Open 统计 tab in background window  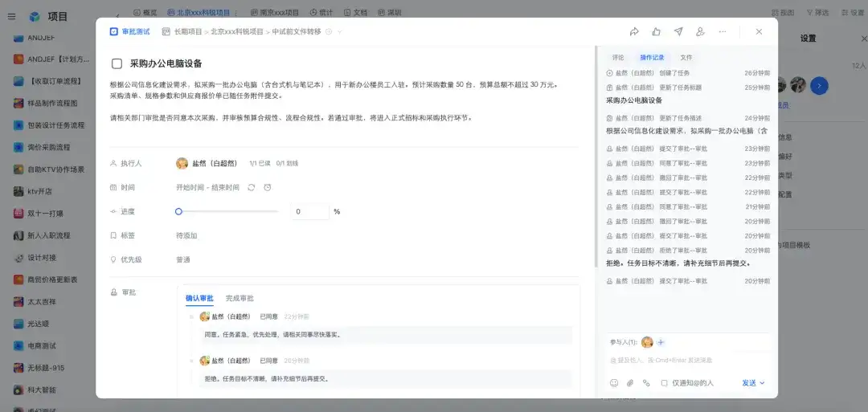321,12
